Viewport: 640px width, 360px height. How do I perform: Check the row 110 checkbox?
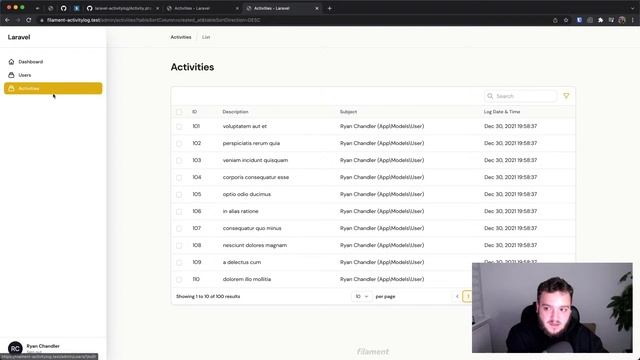coord(179,280)
